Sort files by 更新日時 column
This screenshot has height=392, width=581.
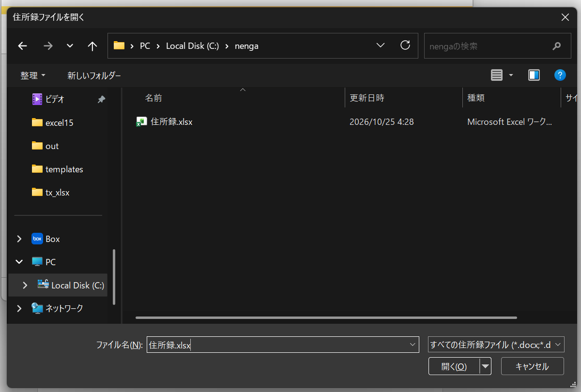367,98
